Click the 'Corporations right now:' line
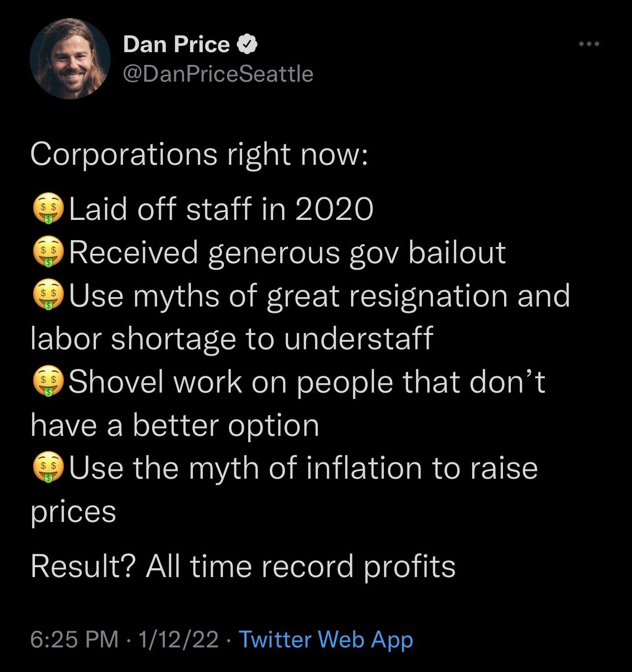This screenshot has width=632, height=672. pyautogui.click(x=199, y=154)
